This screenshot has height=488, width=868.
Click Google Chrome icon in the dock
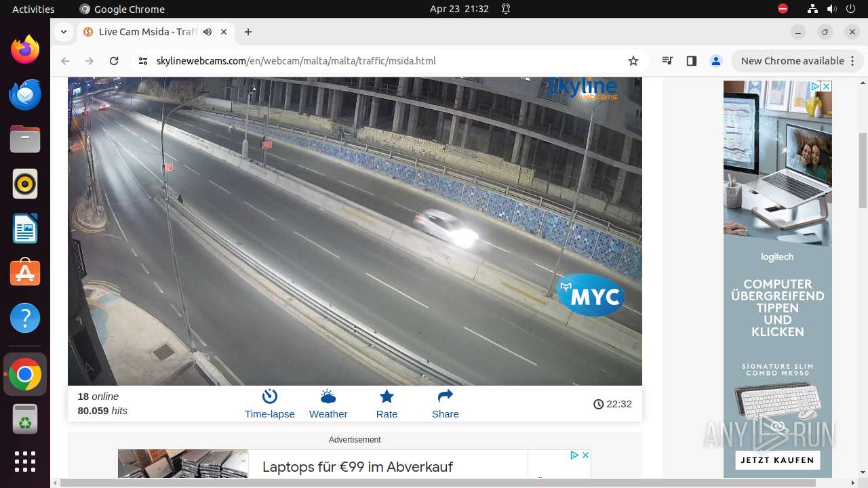[x=25, y=374]
